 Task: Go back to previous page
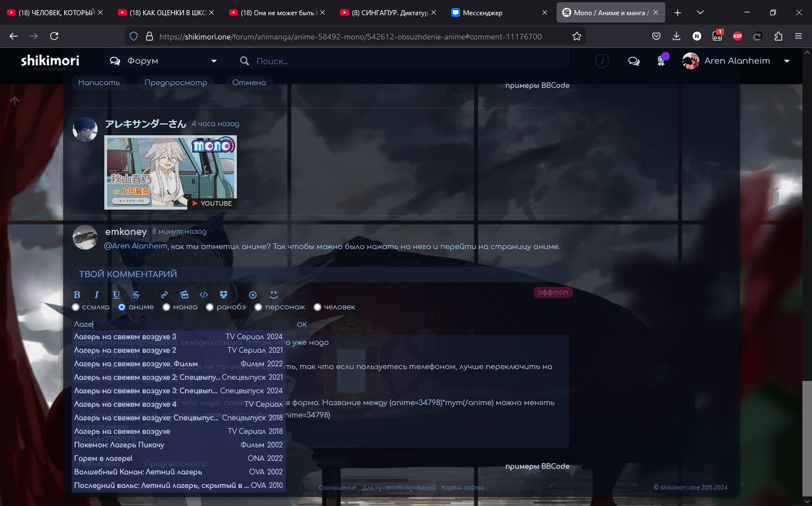pos(14,36)
